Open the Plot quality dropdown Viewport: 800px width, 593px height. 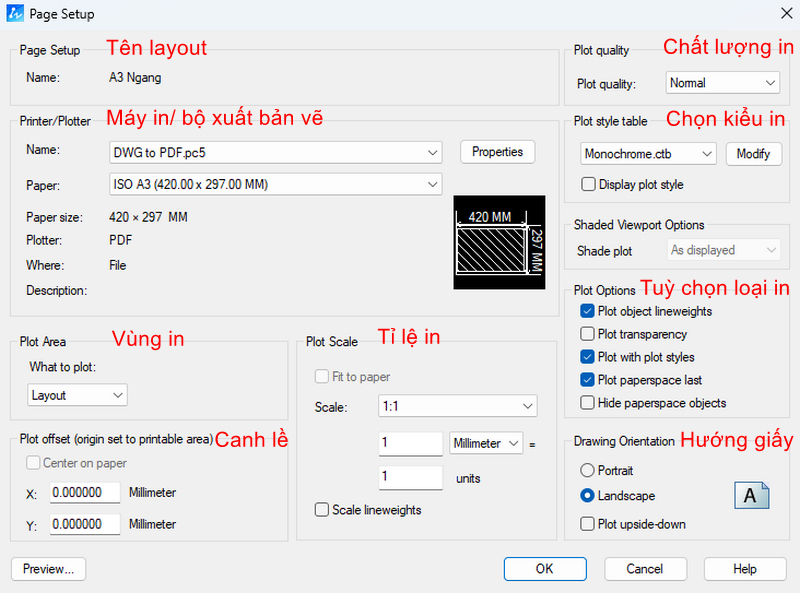(722, 83)
